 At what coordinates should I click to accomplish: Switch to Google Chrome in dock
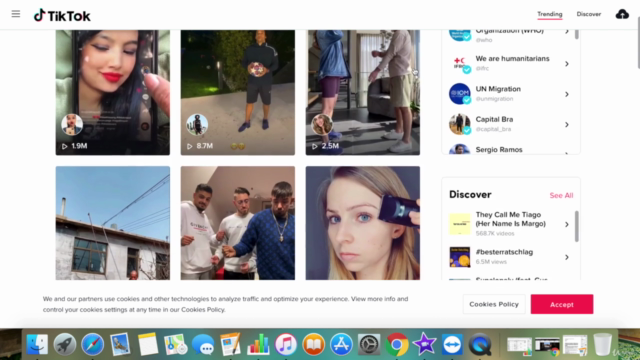pyautogui.click(x=397, y=344)
